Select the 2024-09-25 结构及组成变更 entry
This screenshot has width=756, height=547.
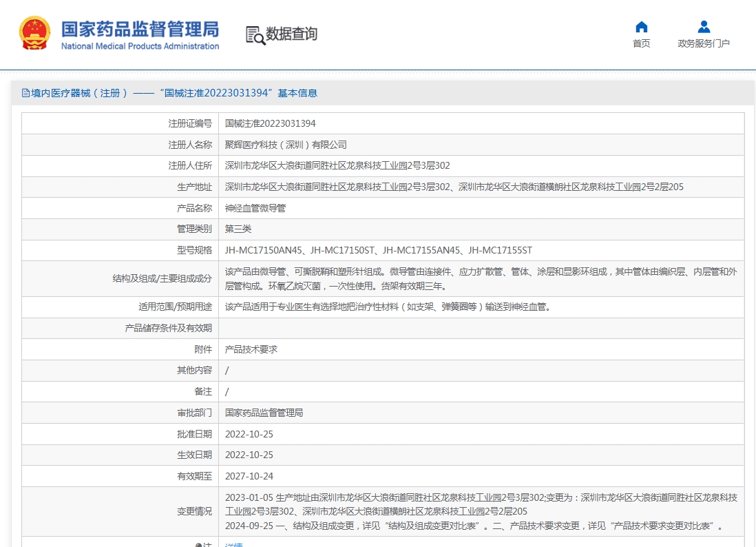click(475, 526)
